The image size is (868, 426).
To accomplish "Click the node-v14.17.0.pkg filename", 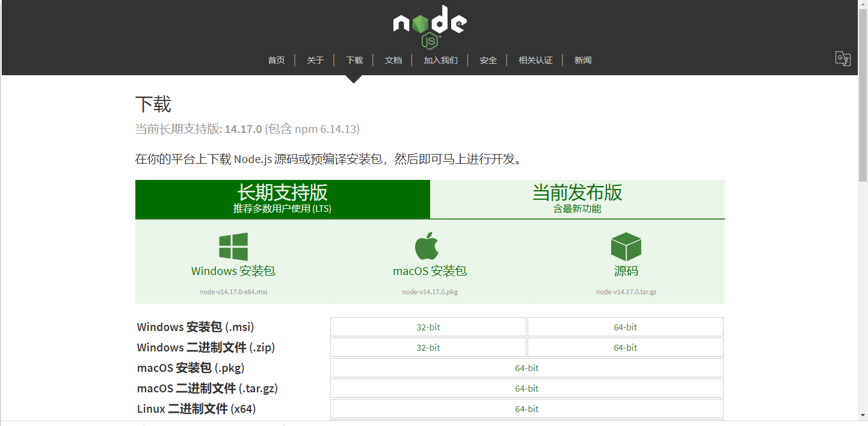I will [x=430, y=292].
